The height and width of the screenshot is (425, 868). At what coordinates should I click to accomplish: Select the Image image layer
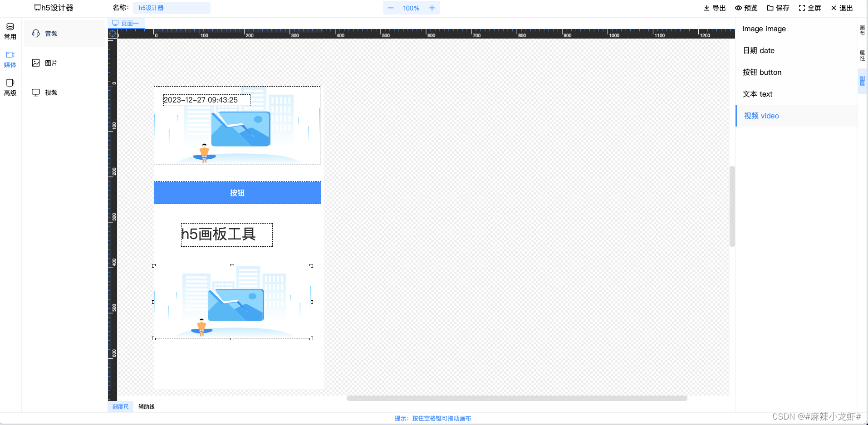(x=796, y=29)
